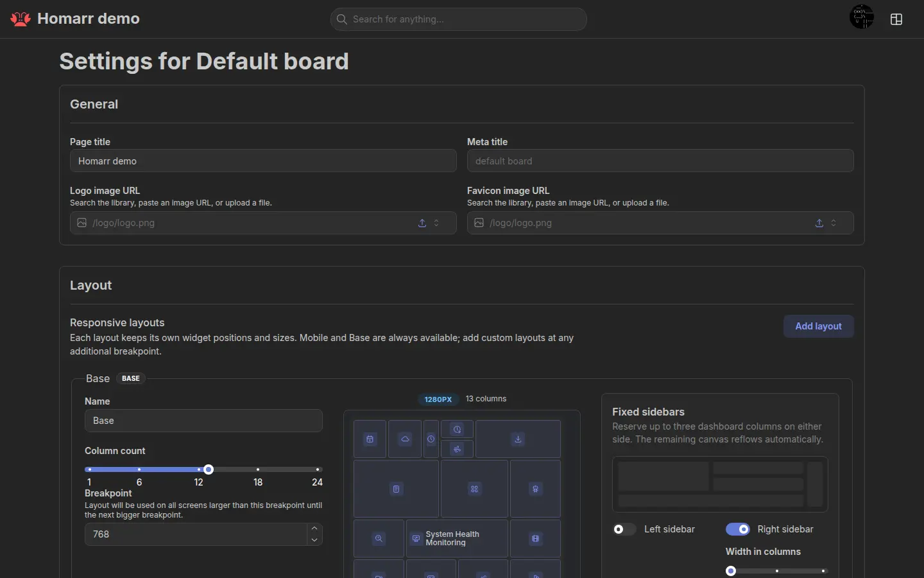
Task: Click the Add layout button
Action: [818, 326]
